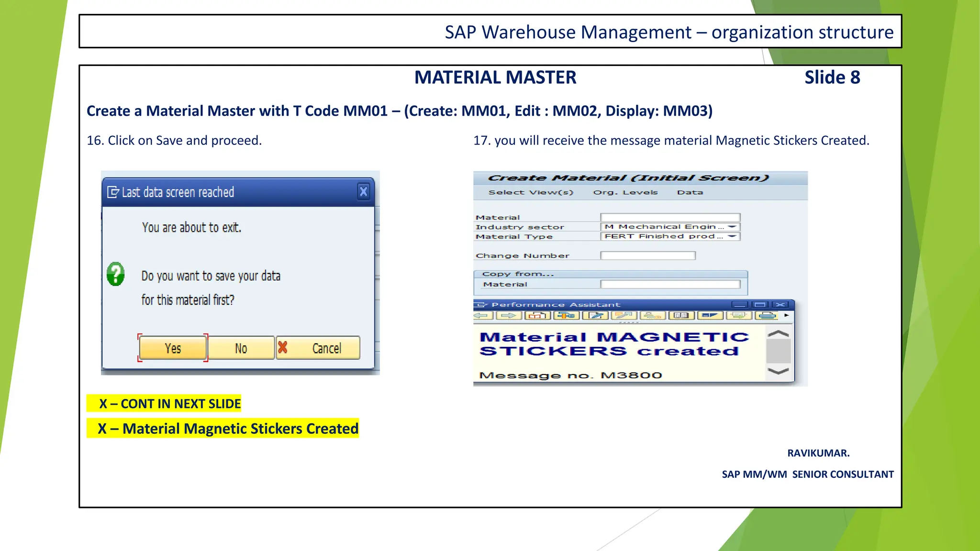
Task: Click 'Message no. M3800' text
Action: pos(570,375)
